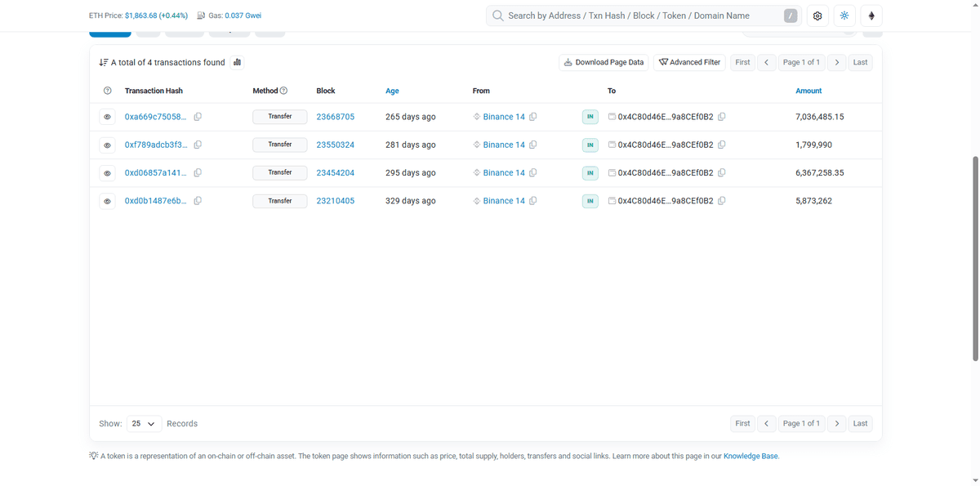Copy transaction hash 0xd06857a141

coord(198,172)
